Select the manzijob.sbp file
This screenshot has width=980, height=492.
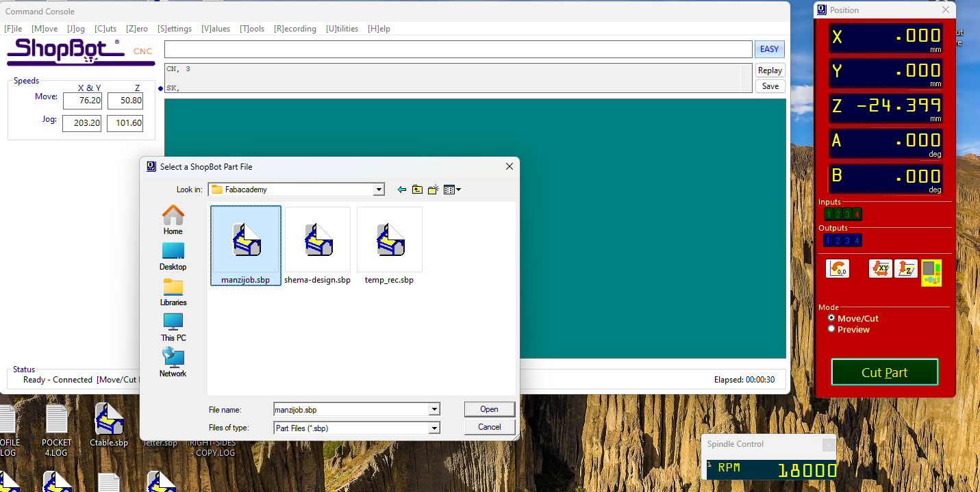coord(246,246)
